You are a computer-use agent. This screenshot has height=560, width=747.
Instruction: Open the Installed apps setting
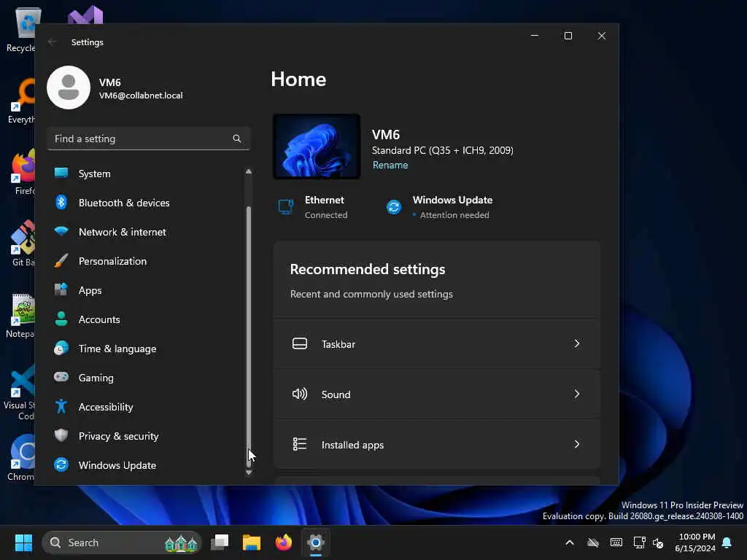click(437, 445)
